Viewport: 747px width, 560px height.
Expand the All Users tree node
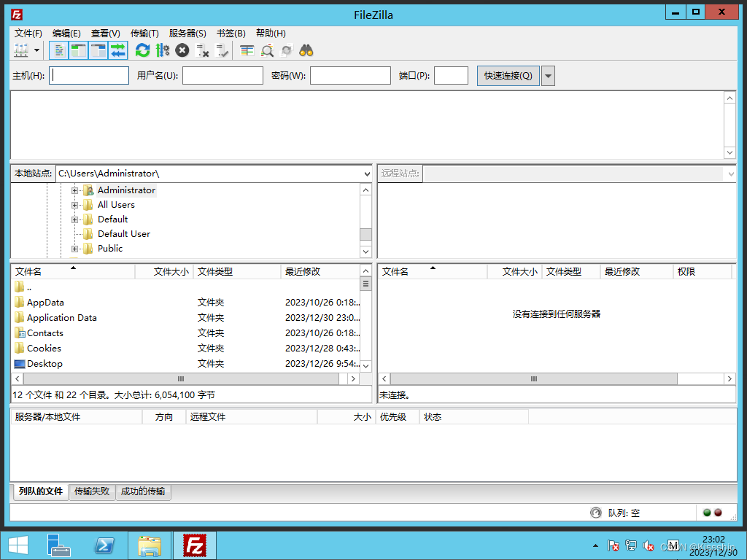[x=74, y=205]
